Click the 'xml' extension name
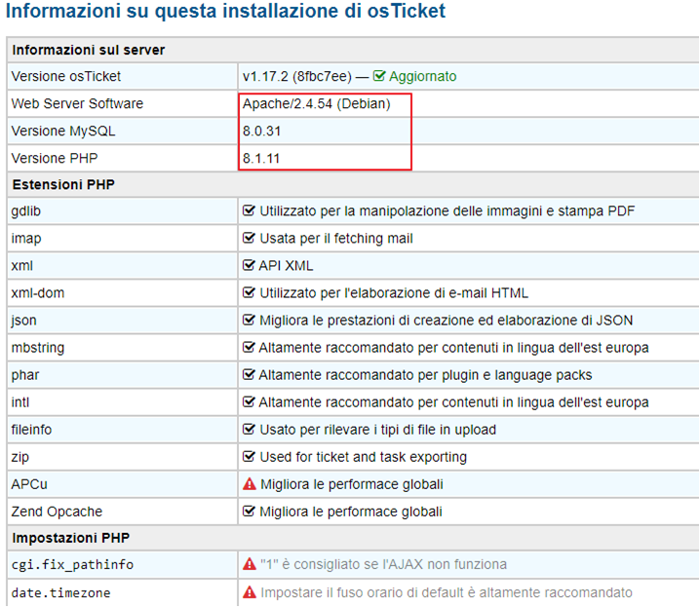Image resolution: width=700 pixels, height=608 pixels. tap(21, 265)
